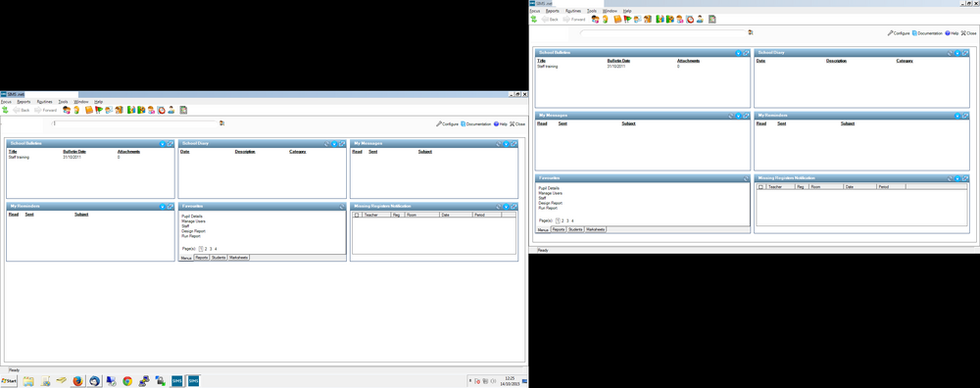Click the Windows Start button
Image resolution: width=980 pixels, height=388 pixels.
pyautogui.click(x=9, y=380)
